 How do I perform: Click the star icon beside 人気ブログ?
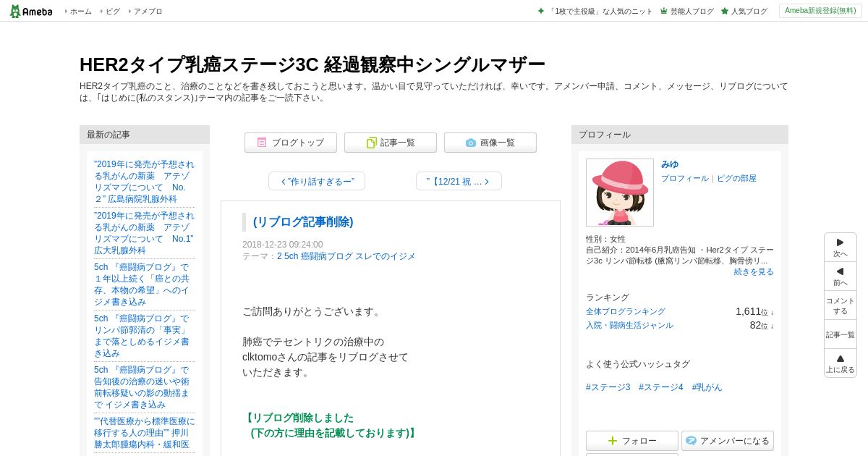(725, 11)
